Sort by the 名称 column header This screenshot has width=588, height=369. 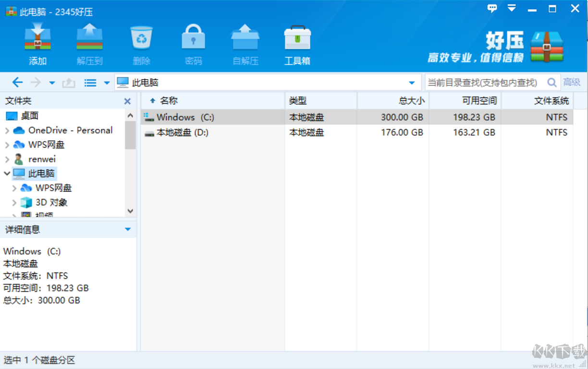tap(169, 101)
